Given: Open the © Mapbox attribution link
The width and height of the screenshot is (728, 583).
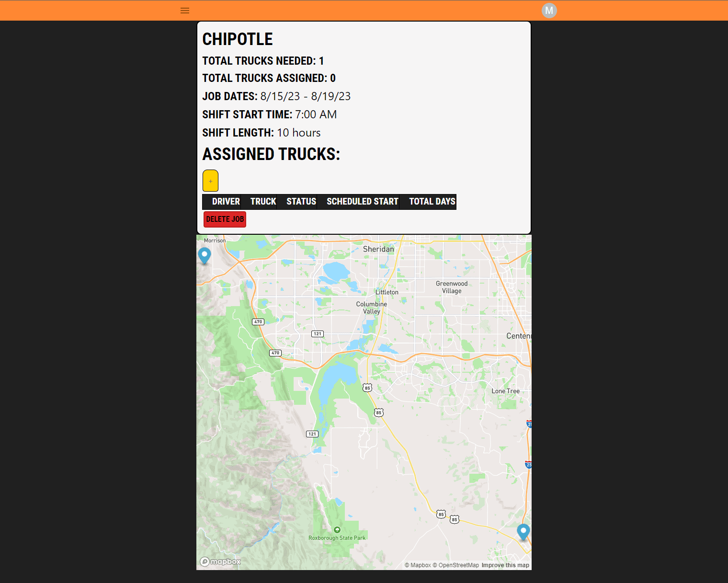Looking at the screenshot, I should 418,565.
